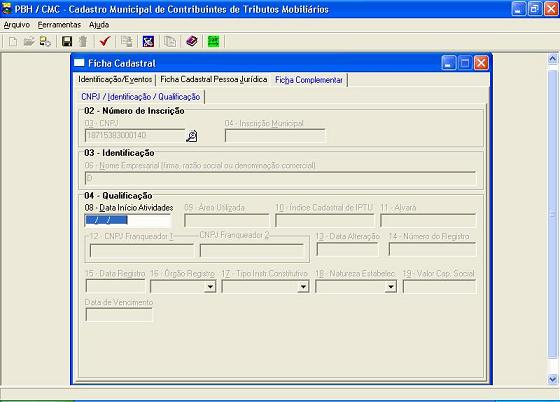Click the open folder toolbar icon
Viewport: 560px width, 402px height.
pyautogui.click(x=29, y=41)
